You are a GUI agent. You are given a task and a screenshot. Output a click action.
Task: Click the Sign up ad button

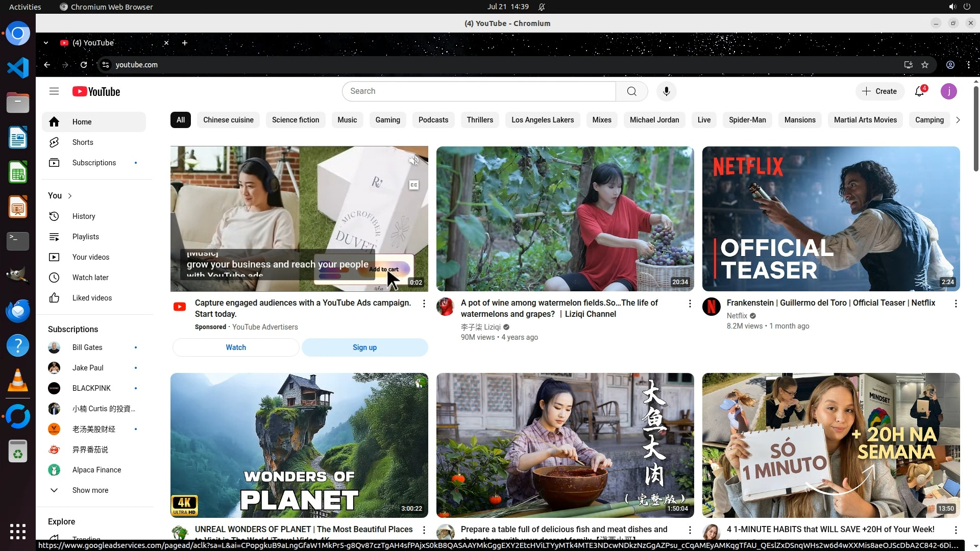tap(364, 347)
